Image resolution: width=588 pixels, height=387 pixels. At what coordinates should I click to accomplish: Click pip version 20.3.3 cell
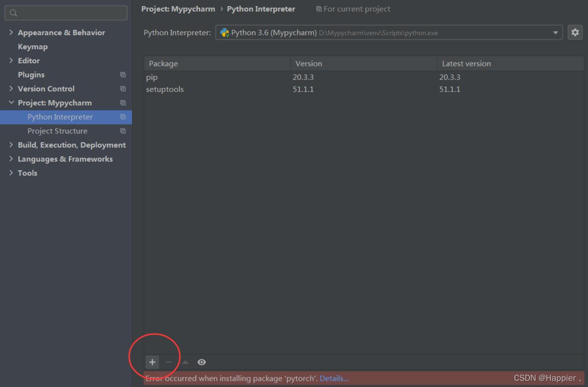303,77
